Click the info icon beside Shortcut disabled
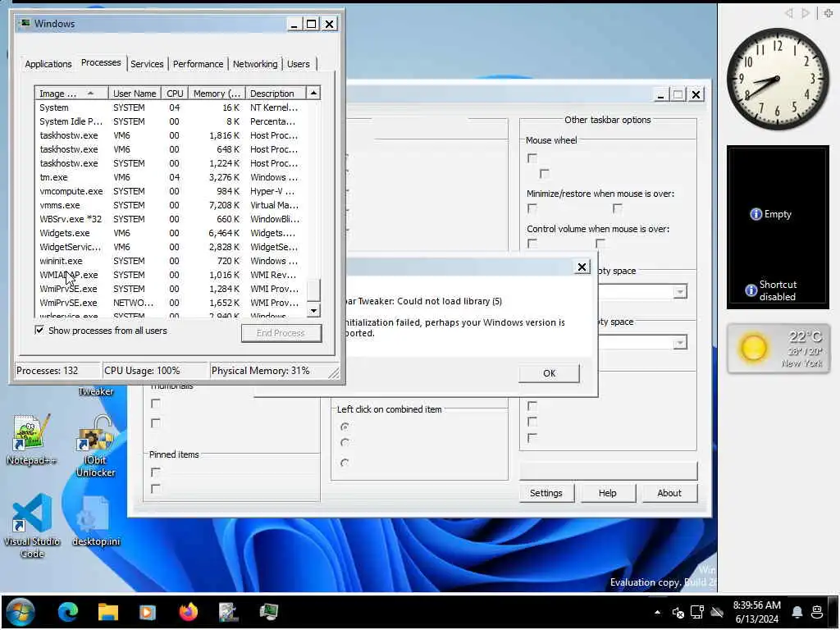The width and height of the screenshot is (840, 630). coord(751,290)
